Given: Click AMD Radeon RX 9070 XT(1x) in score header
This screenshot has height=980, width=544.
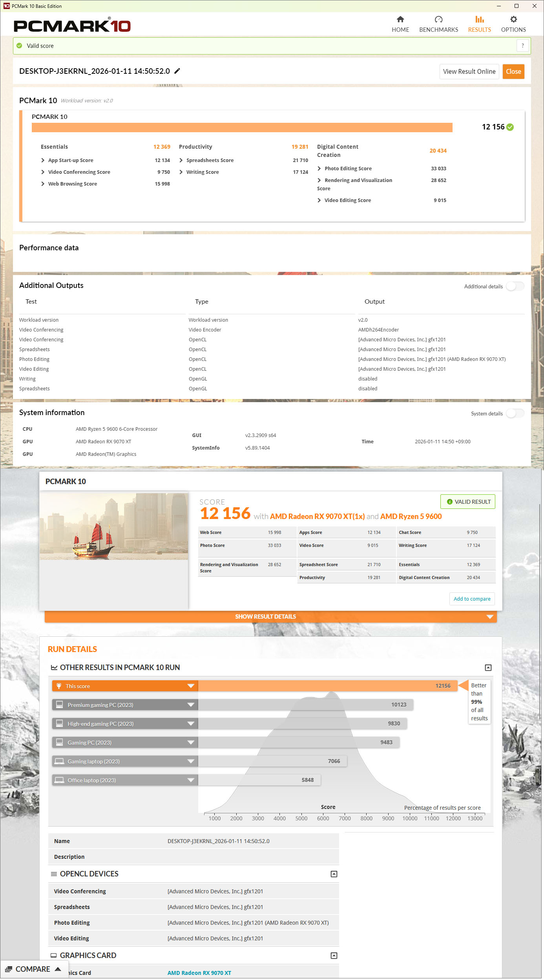Looking at the screenshot, I should tap(317, 517).
